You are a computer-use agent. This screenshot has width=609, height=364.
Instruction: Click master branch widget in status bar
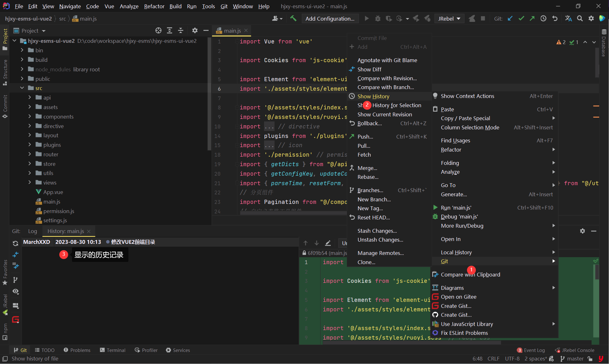(x=572, y=359)
